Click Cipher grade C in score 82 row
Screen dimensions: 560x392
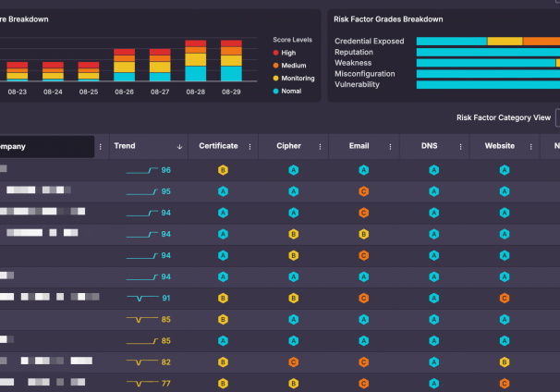click(294, 362)
